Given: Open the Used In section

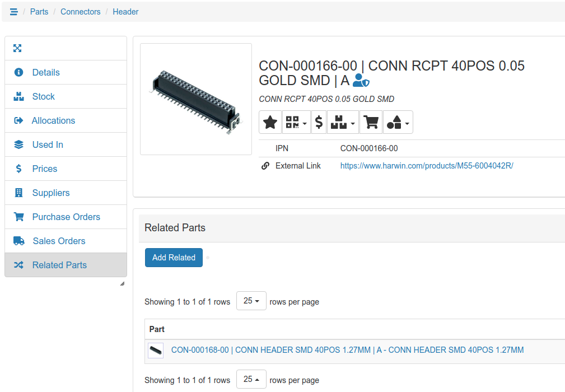Looking at the screenshot, I should coord(48,144).
